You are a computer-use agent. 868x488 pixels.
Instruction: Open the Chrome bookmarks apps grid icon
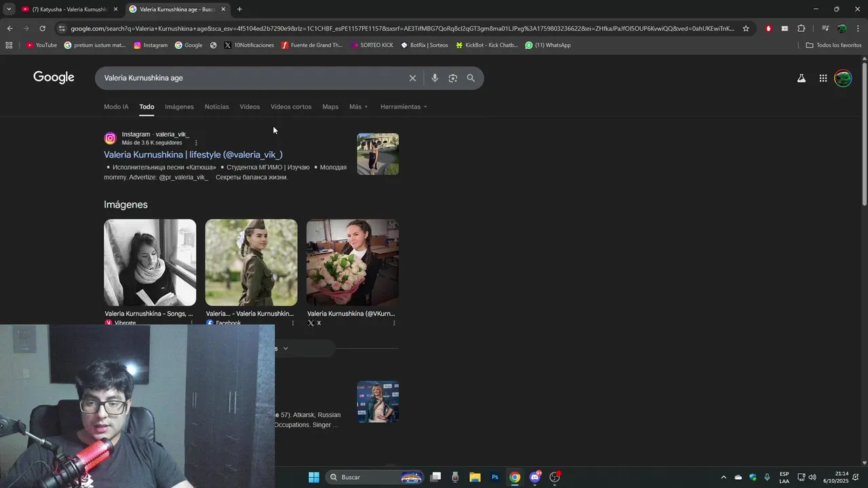[x=9, y=45]
